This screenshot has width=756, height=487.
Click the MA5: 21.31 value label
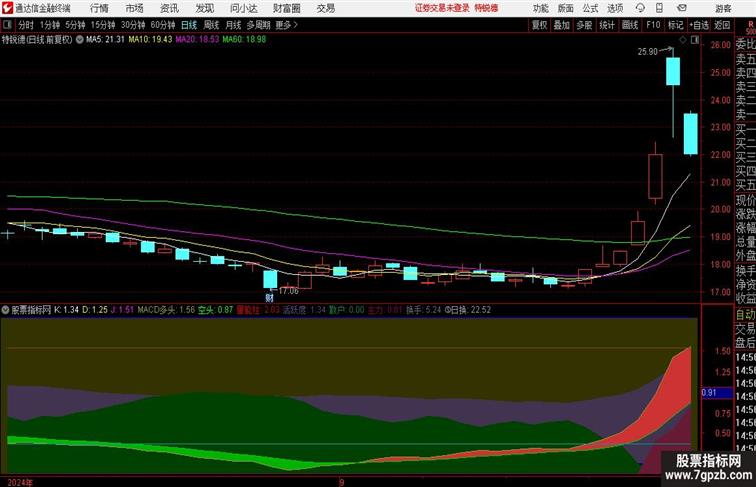(x=105, y=40)
